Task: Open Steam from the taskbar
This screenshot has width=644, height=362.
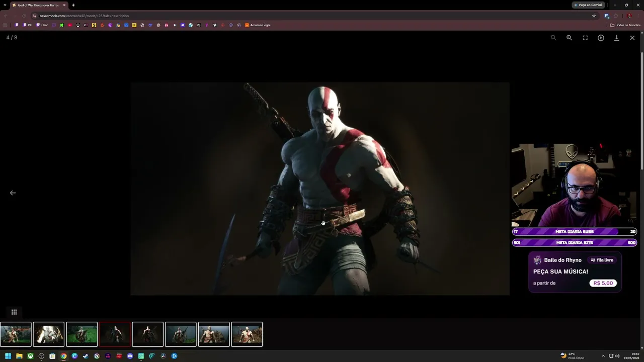Action: coord(86,356)
